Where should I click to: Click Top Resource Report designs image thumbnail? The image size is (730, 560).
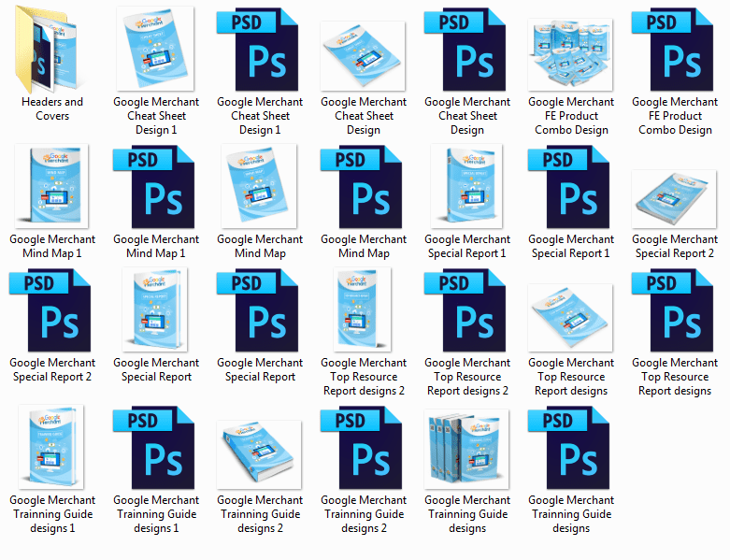[x=571, y=318]
